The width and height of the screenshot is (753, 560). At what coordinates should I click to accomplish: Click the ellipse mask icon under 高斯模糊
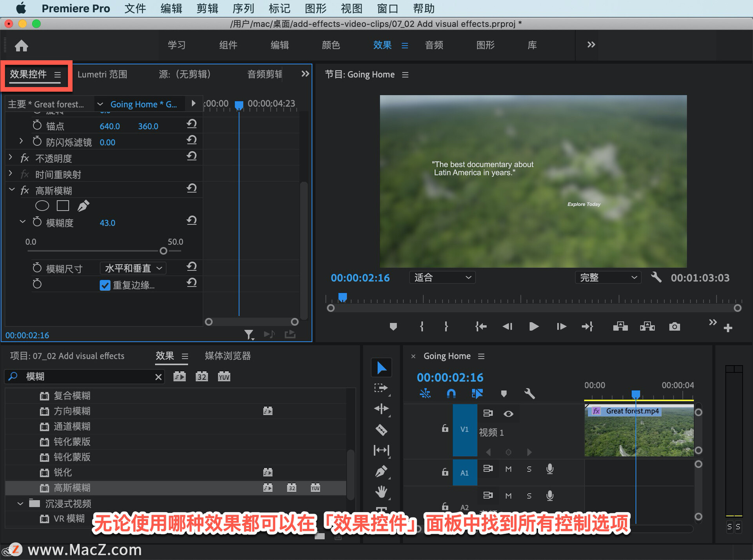coord(42,206)
